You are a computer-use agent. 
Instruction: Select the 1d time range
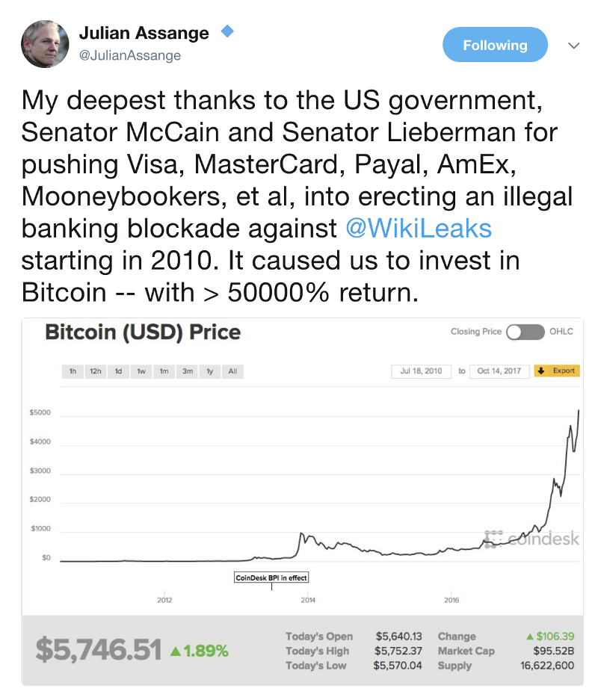[x=118, y=371]
